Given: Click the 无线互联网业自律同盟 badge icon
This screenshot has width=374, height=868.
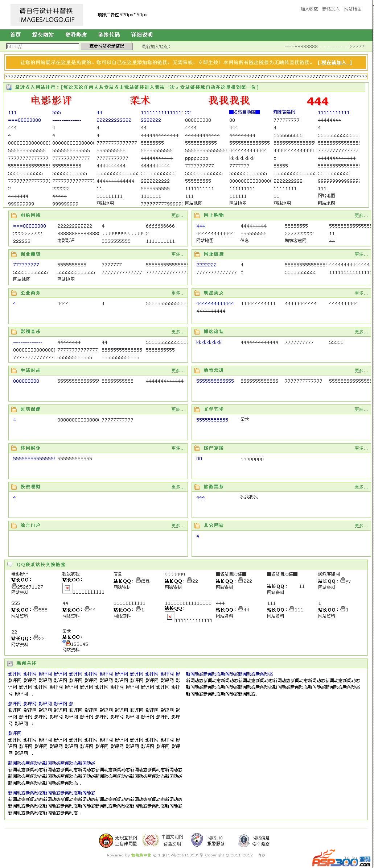Looking at the screenshot, I should click(106, 841).
